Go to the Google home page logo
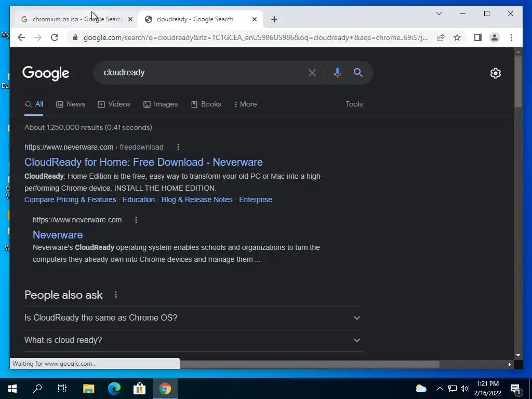 [x=46, y=73]
